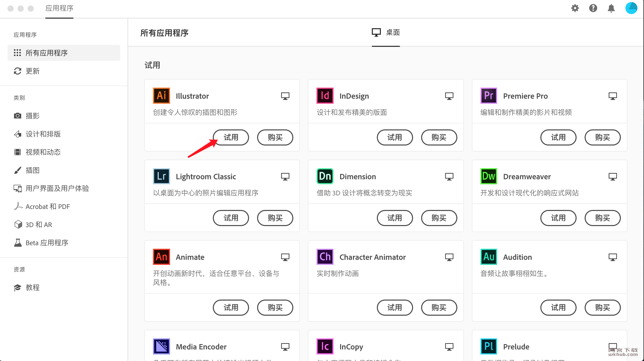Select 所有应用程序 in the sidebar
644x361 pixels.
[64, 53]
